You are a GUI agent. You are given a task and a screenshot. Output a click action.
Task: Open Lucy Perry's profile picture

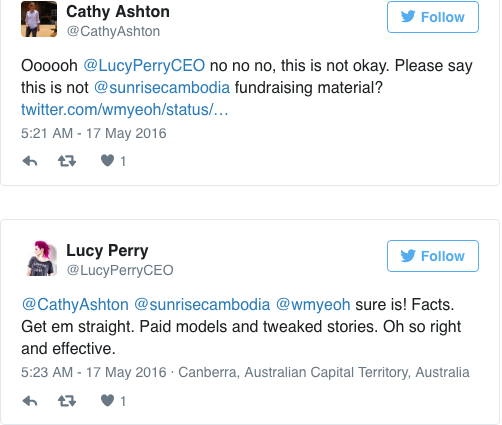pos(41,258)
